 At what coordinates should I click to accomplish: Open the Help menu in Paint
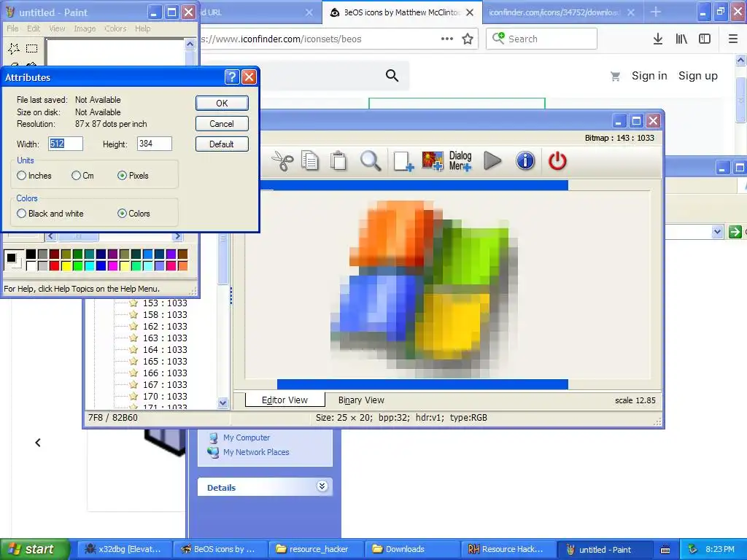click(142, 28)
